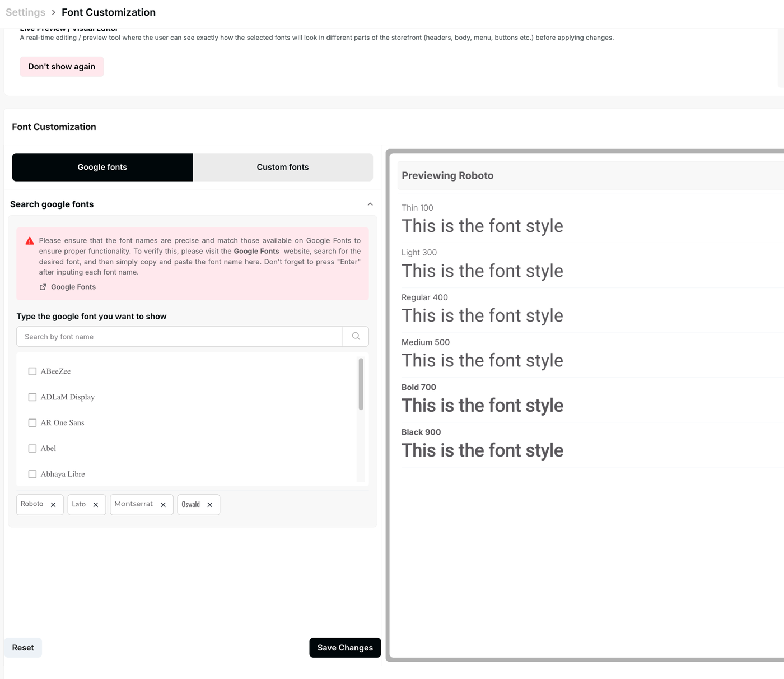
Task: Click the ADLaM Display font name
Action: pyautogui.click(x=67, y=397)
